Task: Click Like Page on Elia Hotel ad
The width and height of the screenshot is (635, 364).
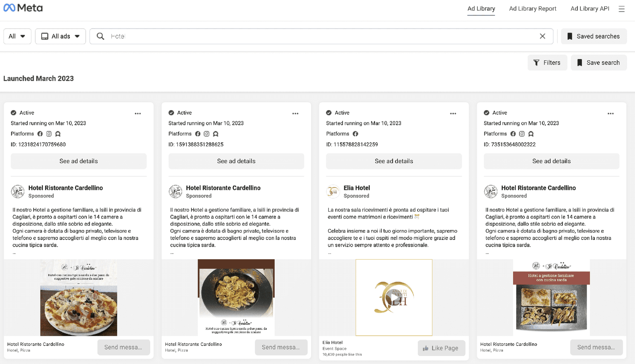Action: 441,348
